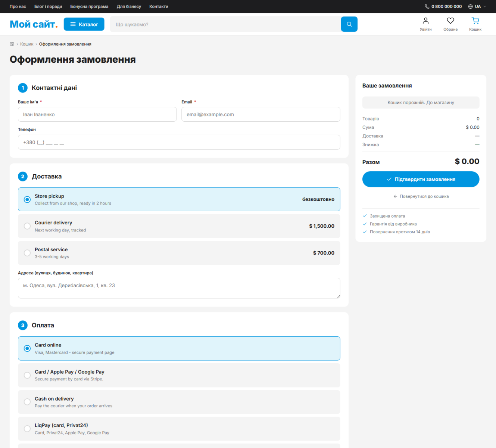The image size is (496, 448).
Task: Select Store pickup delivery option
Action: click(179, 199)
